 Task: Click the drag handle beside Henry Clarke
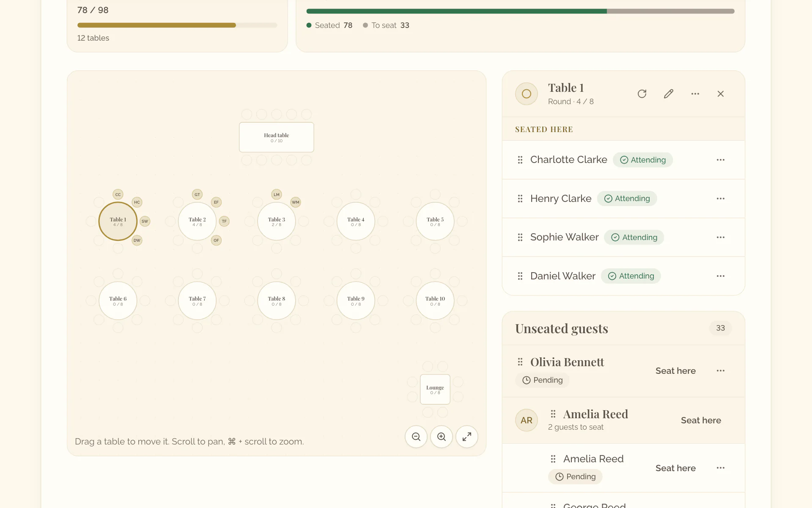pos(520,199)
